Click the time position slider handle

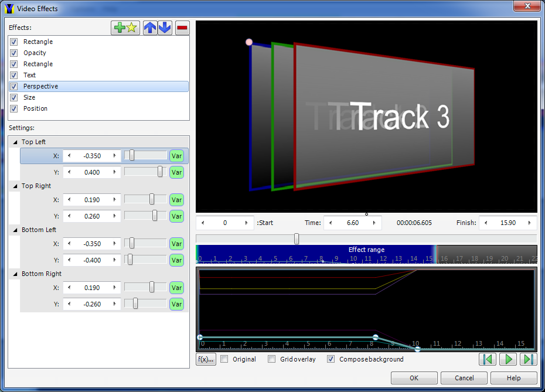[x=297, y=238]
